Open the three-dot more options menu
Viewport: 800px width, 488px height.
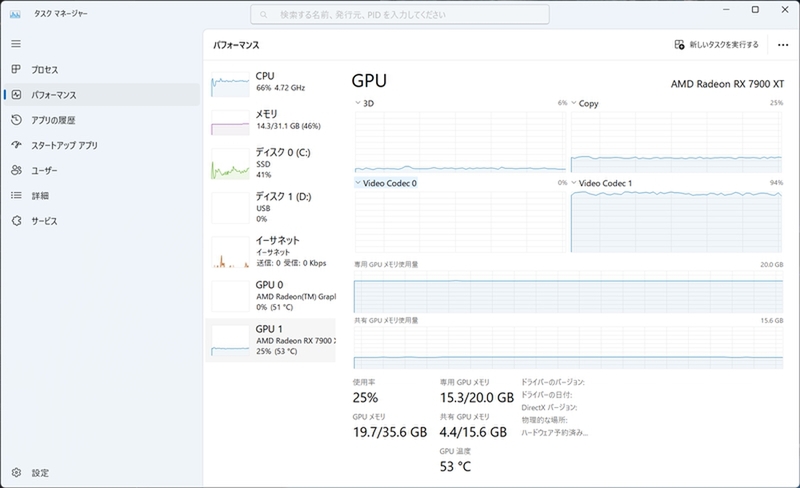780,44
